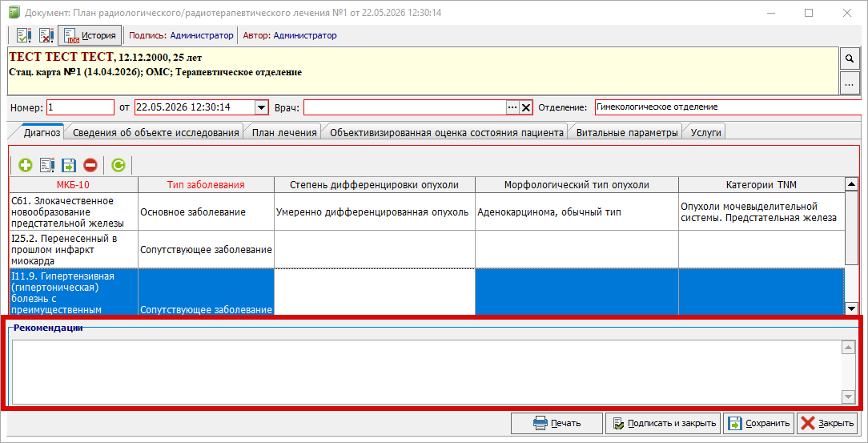The height and width of the screenshot is (443, 868).
Task: Click Степень дифференцировки опухоли column header
Action: (374, 184)
